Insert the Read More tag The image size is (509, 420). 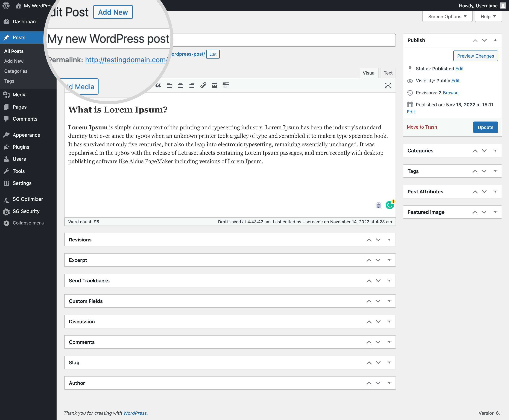(x=214, y=85)
